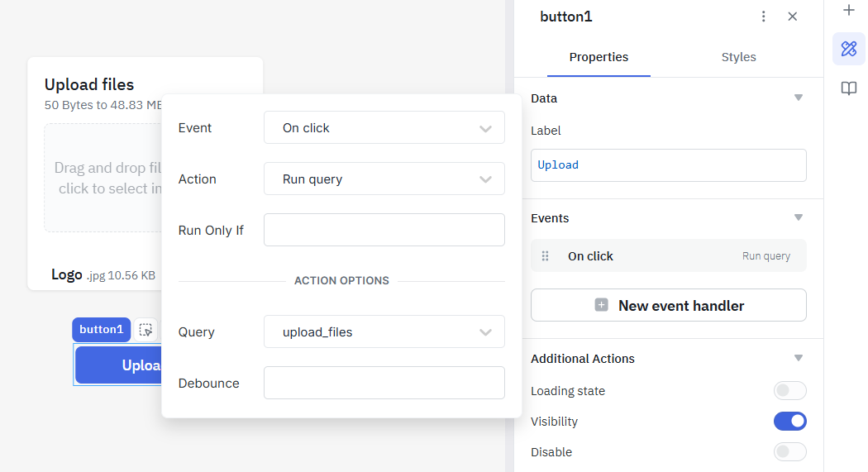Select the On click Run query event row
This screenshot has height=472, width=868.
point(668,255)
